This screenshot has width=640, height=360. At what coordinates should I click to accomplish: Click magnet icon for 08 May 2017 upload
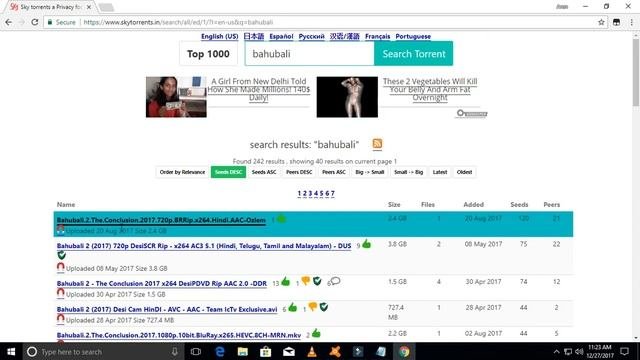click(x=60, y=268)
